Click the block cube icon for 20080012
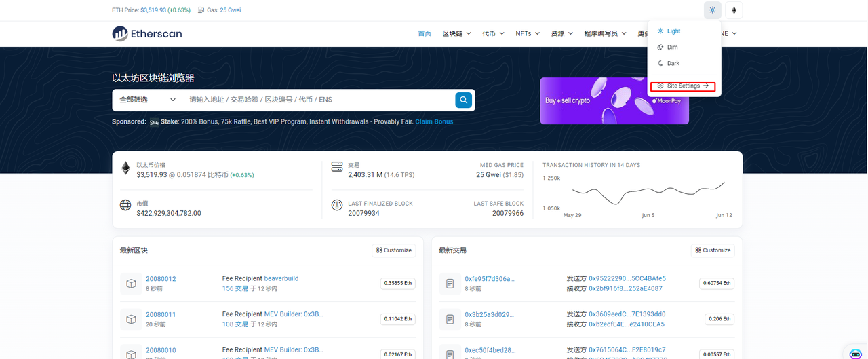868x359 pixels. click(131, 284)
